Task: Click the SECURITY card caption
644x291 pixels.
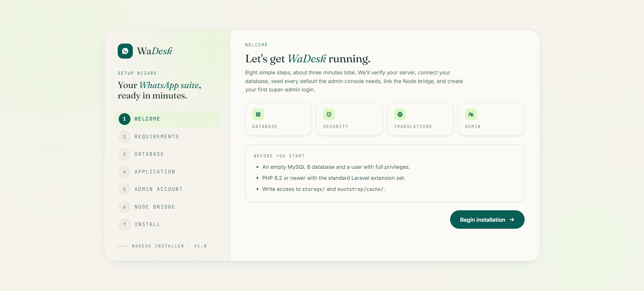Action: pos(336,127)
